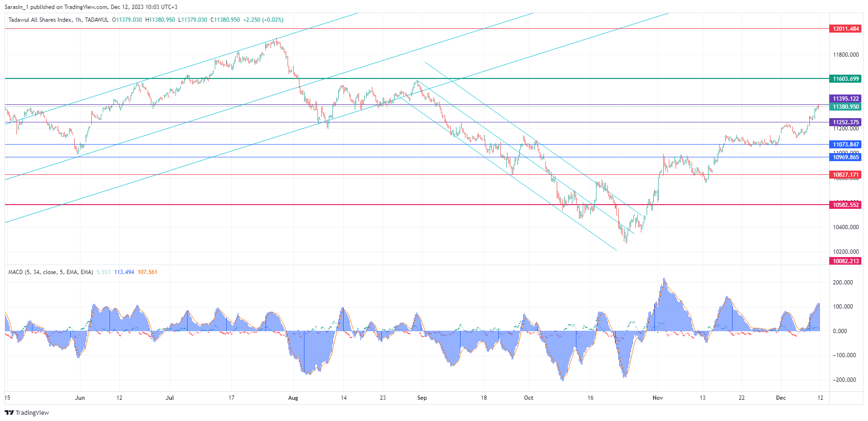Select the Jul label on the time axis
This screenshot has width=868, height=421.
pos(170,398)
